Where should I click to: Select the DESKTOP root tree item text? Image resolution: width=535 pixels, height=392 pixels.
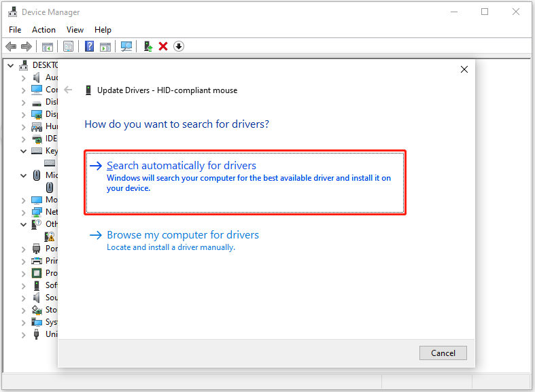pyautogui.click(x=45, y=65)
